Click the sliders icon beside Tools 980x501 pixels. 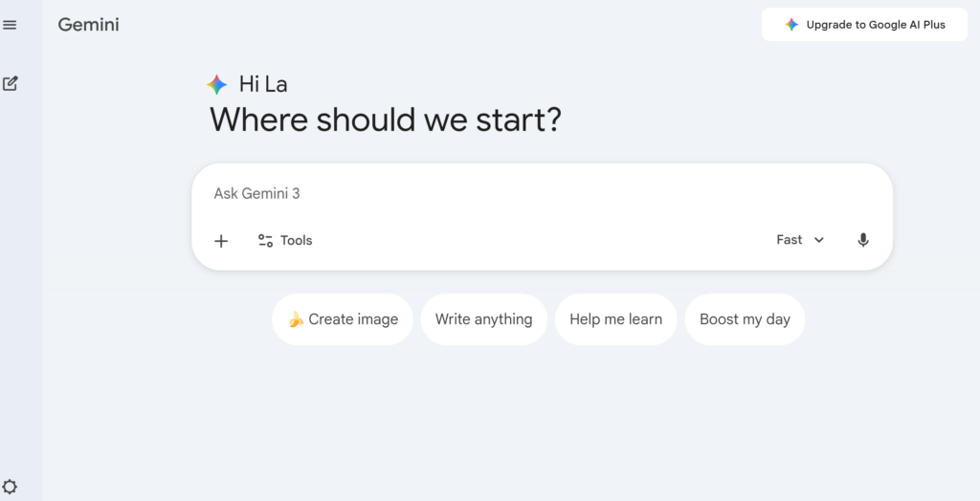pyautogui.click(x=266, y=241)
